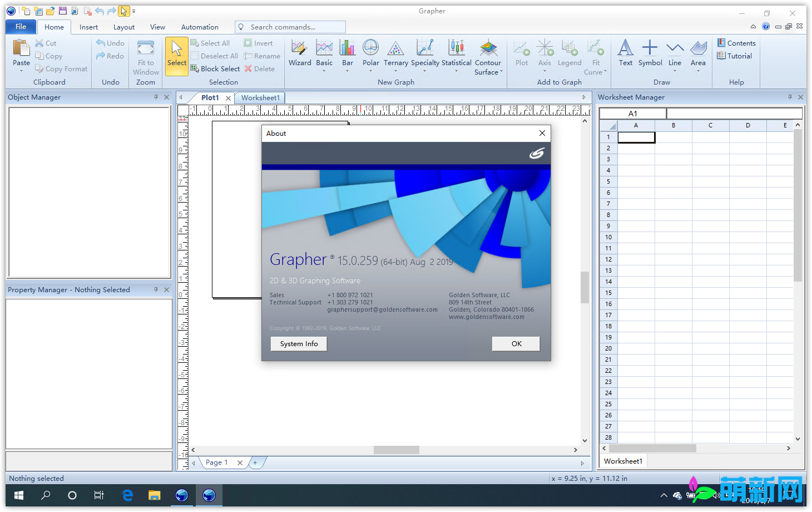Select the Area draw tool

pyautogui.click(x=698, y=53)
